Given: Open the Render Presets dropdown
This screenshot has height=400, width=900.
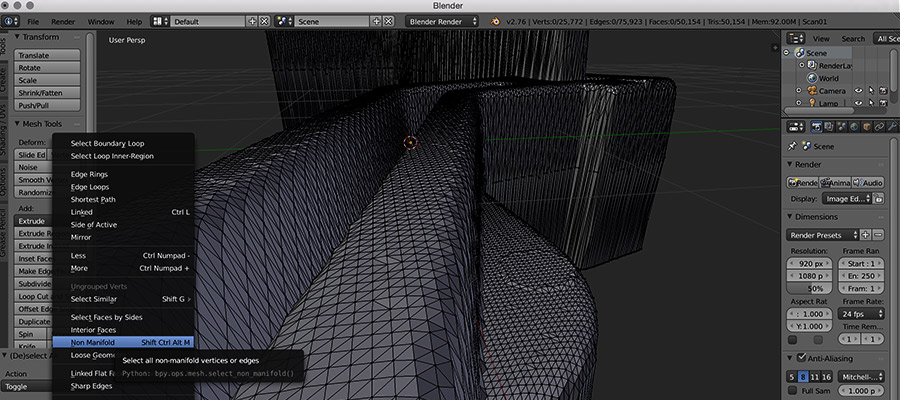Looking at the screenshot, I should (x=822, y=234).
